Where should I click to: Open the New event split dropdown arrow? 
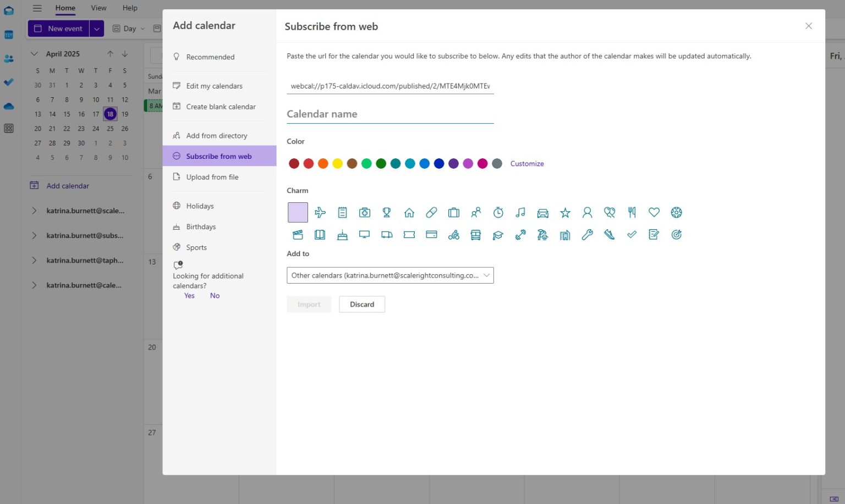coord(97,29)
